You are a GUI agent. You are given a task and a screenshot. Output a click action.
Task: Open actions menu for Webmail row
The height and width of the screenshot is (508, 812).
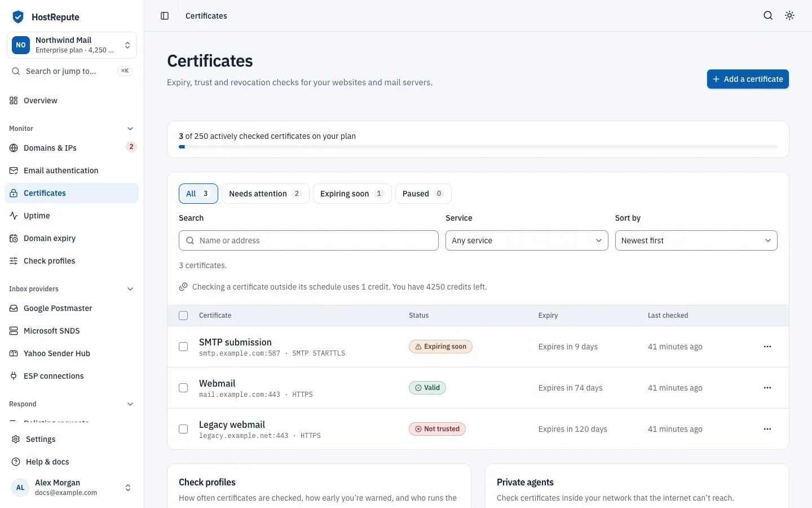pos(767,388)
